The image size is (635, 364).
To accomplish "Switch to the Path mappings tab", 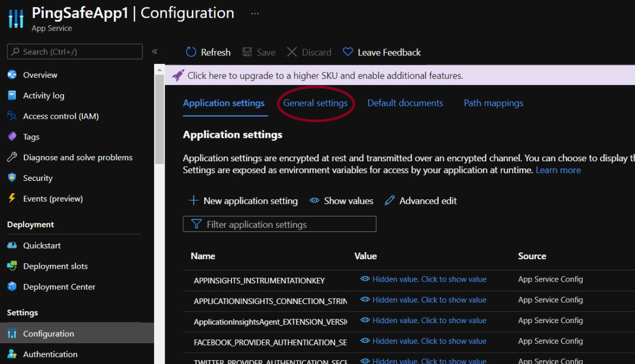I will [x=493, y=103].
